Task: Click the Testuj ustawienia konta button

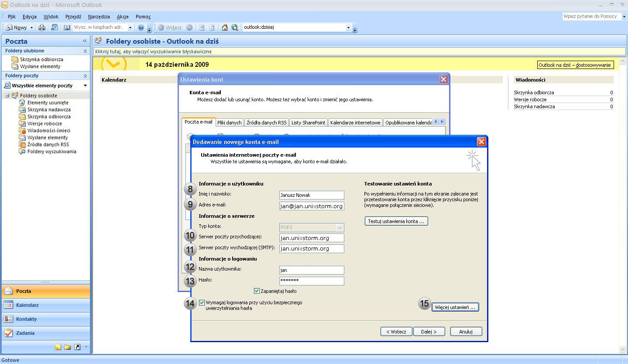Action: (x=396, y=221)
